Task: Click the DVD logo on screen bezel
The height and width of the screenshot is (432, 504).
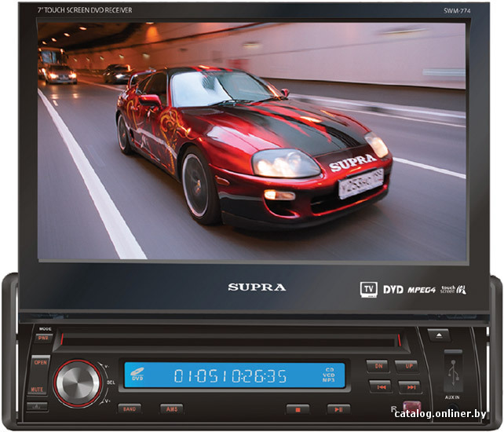Action: [x=393, y=290]
